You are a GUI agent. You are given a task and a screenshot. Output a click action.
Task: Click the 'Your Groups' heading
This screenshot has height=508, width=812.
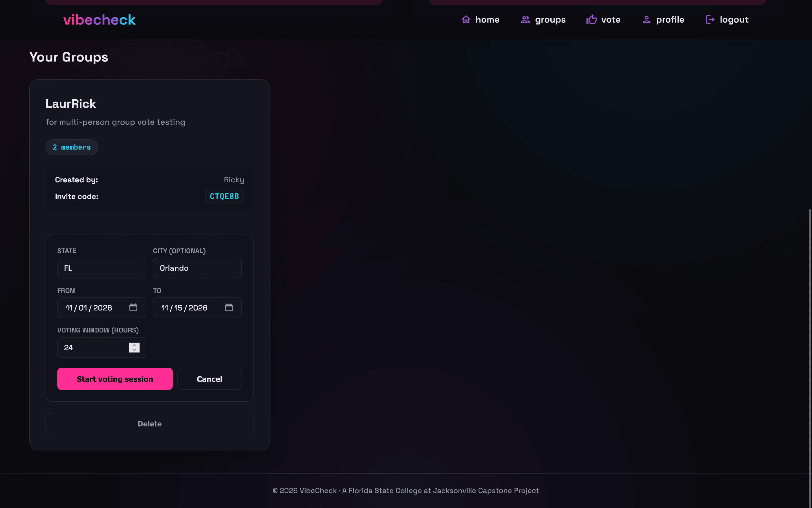tap(69, 57)
